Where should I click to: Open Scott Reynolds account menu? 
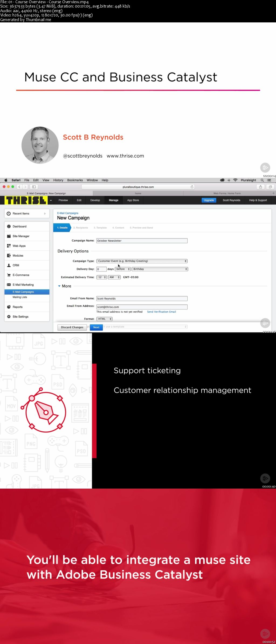tap(231, 200)
